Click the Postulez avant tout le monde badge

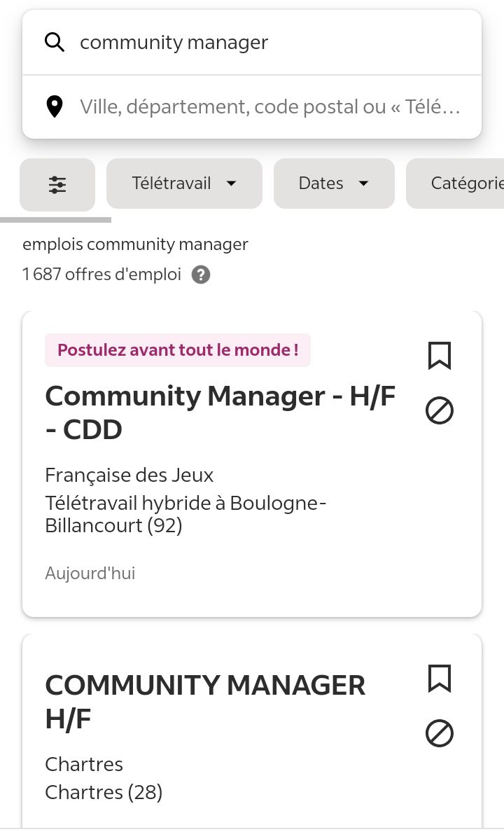point(178,350)
